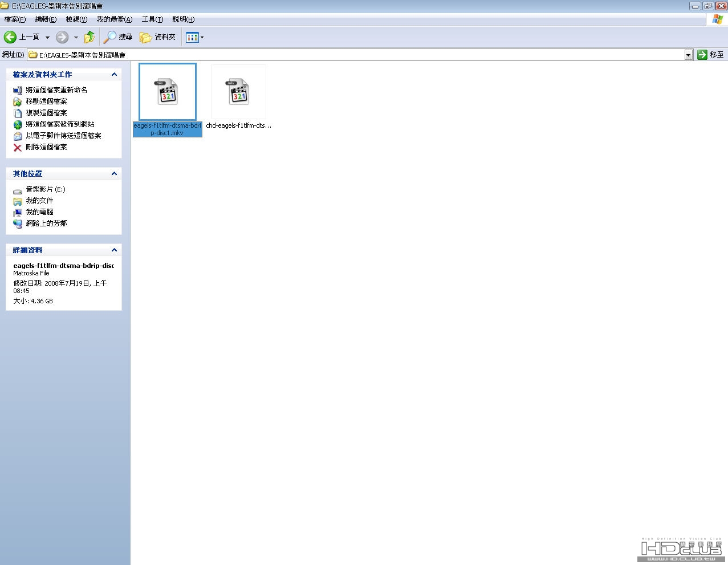Click the red X delete file icon
Image resolution: width=728 pixels, height=565 pixels.
pyautogui.click(x=18, y=147)
